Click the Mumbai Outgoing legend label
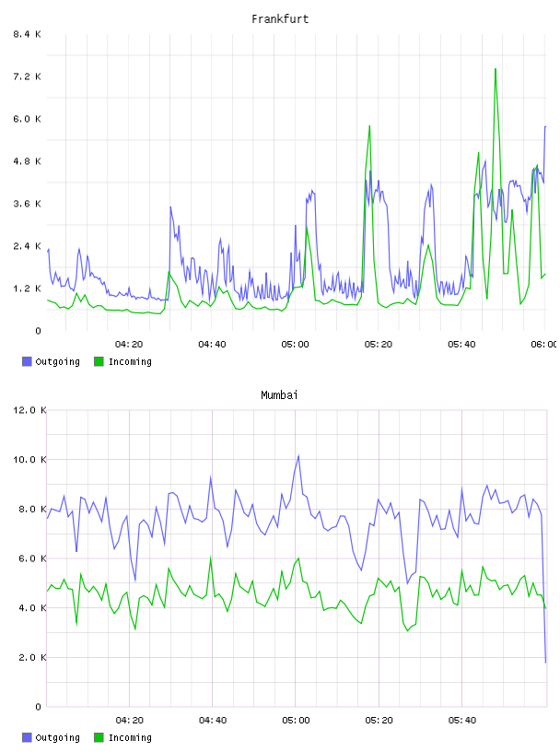This screenshot has width=560, height=752. (57, 737)
